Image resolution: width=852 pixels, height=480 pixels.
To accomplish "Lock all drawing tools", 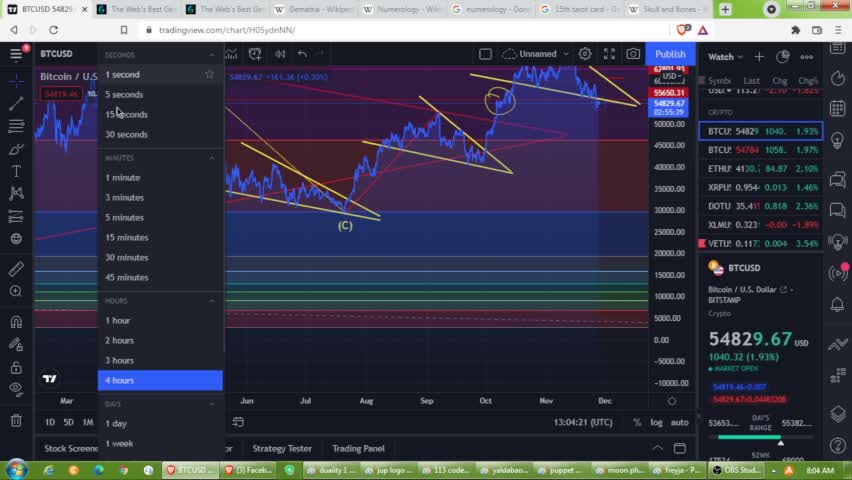I will (x=16, y=367).
